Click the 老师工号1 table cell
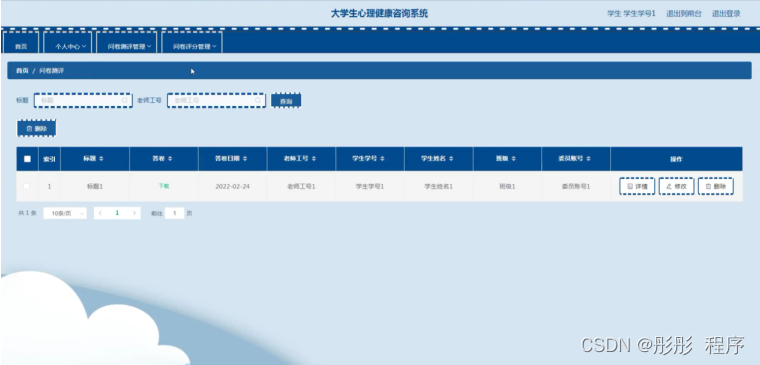This screenshot has width=760, height=365. (301, 186)
